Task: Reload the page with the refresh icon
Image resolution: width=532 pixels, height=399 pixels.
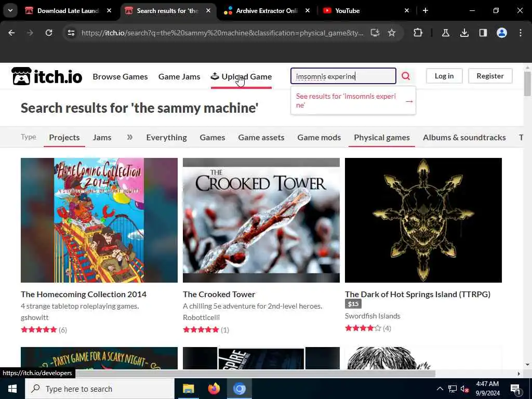Action: pyautogui.click(x=49, y=33)
